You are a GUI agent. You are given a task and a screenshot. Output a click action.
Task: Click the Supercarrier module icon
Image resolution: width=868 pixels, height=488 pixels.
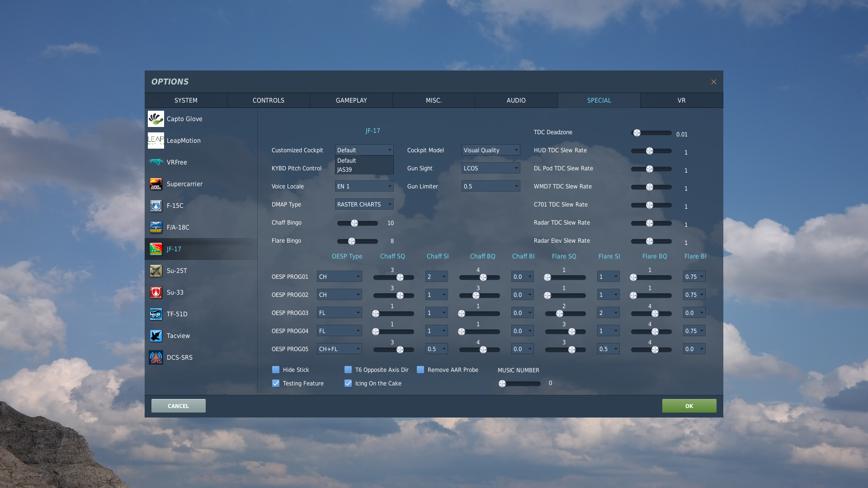tap(156, 184)
